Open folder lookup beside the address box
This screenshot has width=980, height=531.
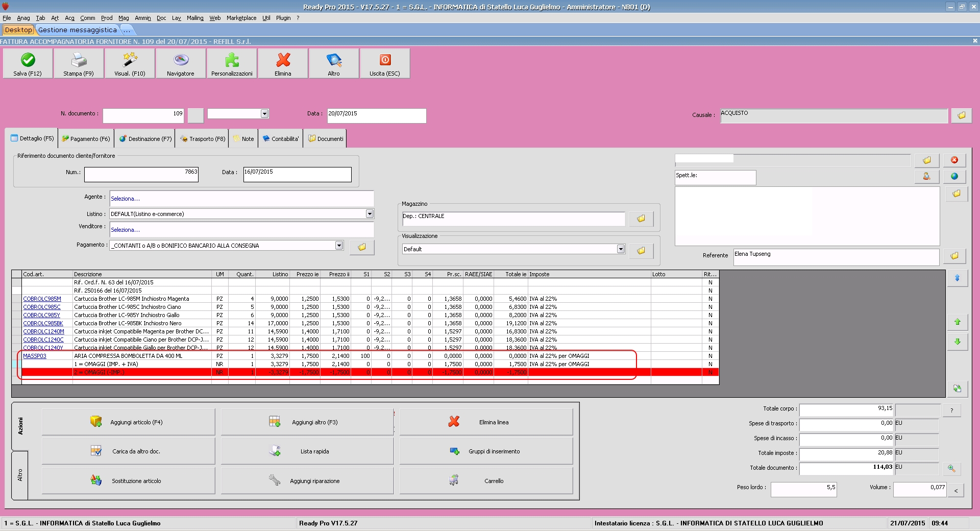[x=957, y=194]
